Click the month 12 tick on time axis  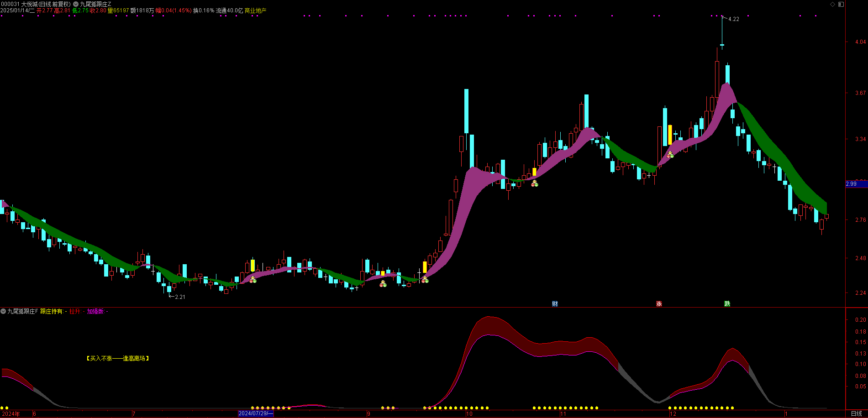(673, 414)
